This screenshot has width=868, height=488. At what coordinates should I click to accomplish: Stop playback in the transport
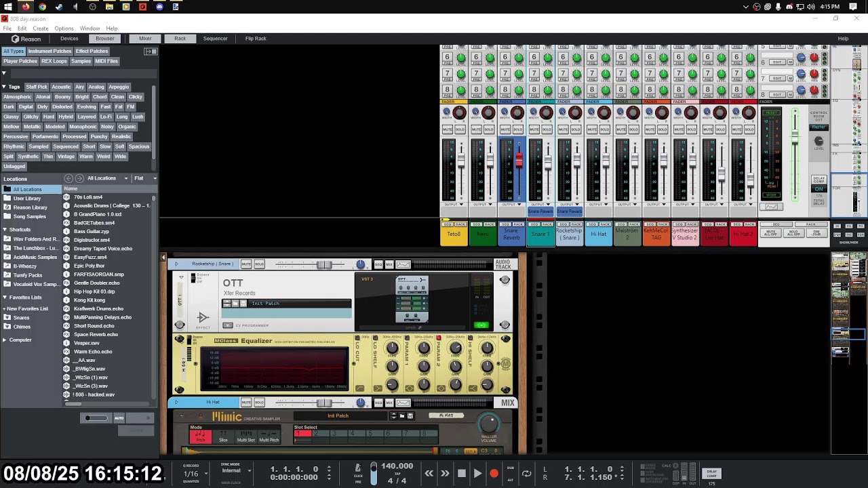[x=461, y=474]
